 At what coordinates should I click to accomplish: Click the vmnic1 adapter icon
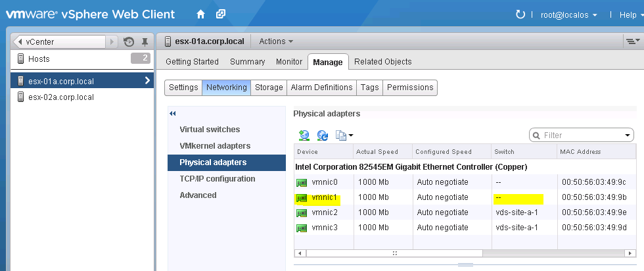[x=302, y=198]
